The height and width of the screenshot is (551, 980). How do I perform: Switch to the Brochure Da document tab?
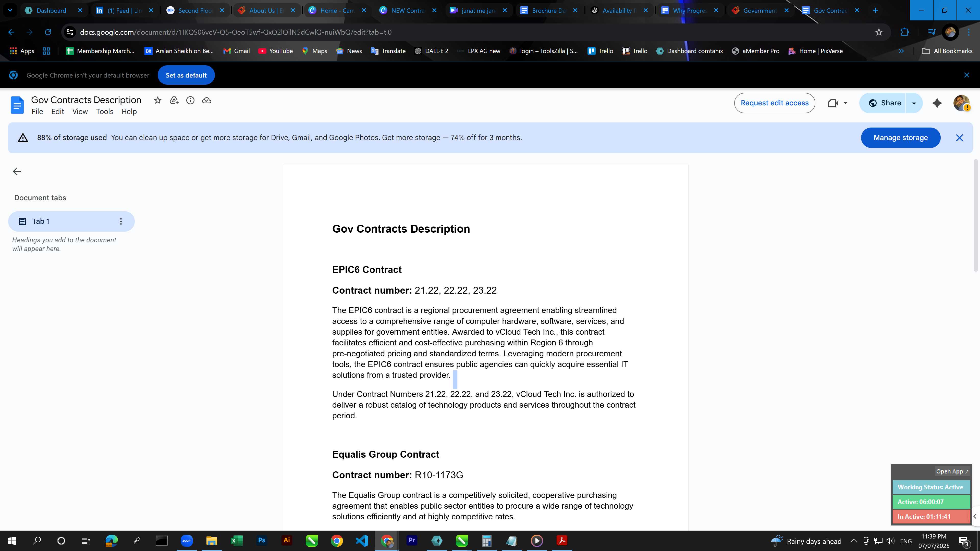tap(549, 11)
